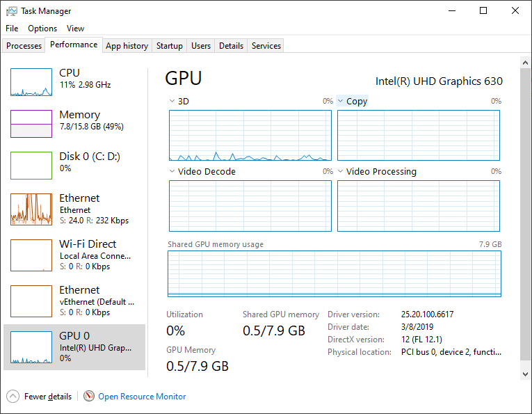Open the Options menu

coord(42,29)
